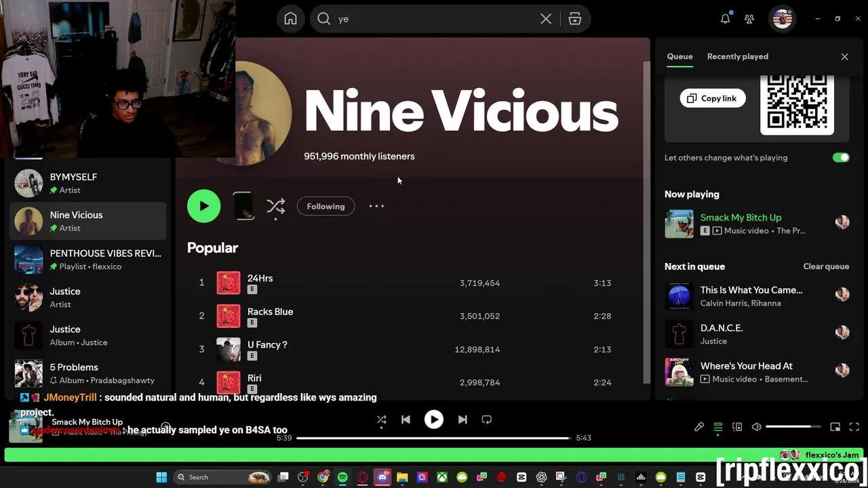The width and height of the screenshot is (868, 488).
Task: Open the user profile avatar menu
Action: tap(783, 19)
